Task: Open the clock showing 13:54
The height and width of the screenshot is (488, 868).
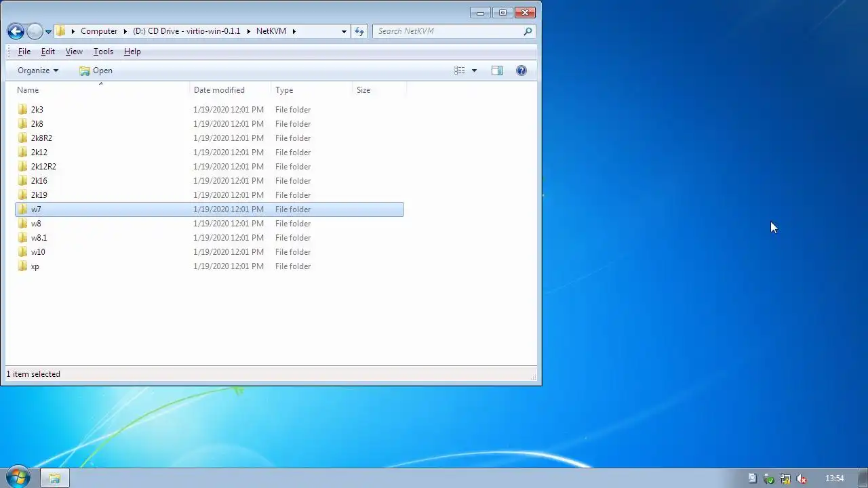Action: [x=834, y=479]
